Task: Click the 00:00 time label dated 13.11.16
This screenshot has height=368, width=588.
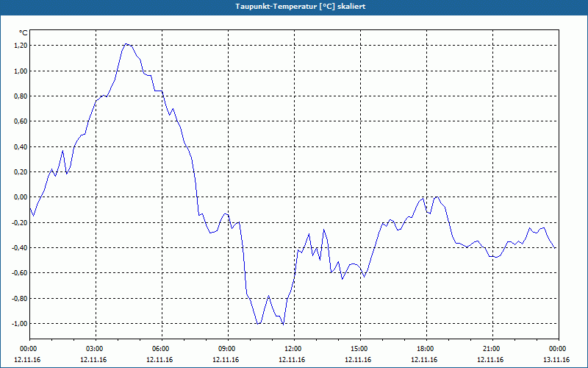Action: click(558, 349)
